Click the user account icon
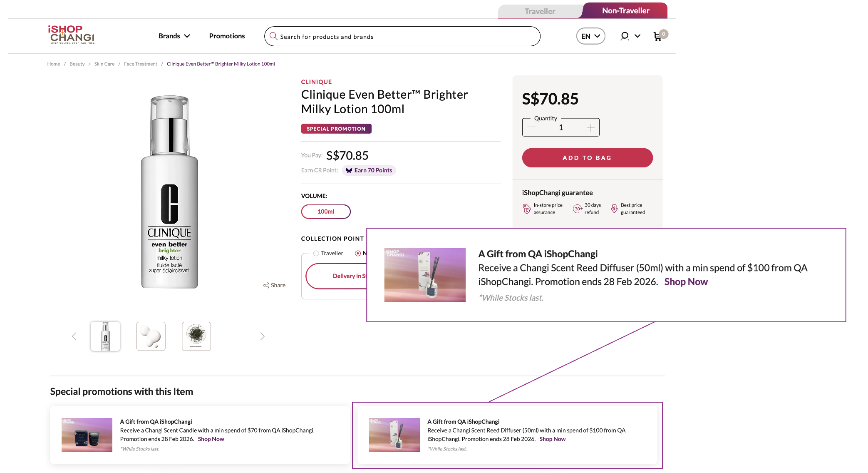Viewport: 868px width, 473px height. [x=624, y=36]
